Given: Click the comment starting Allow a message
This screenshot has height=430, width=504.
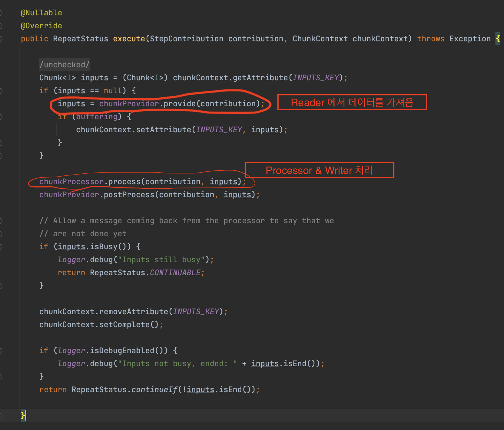Looking at the screenshot, I should point(187,221).
